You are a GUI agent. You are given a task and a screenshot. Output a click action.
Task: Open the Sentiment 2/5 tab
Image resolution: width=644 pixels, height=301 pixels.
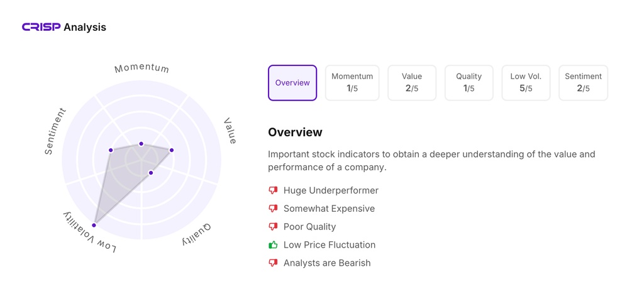click(583, 83)
